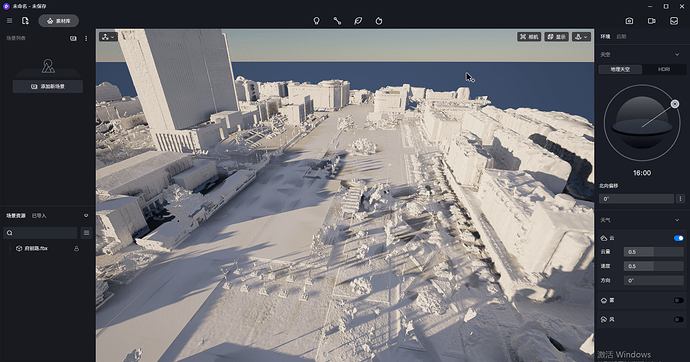Select the 府前路.fbx model item
This screenshot has width=690, height=362.
coord(36,249)
